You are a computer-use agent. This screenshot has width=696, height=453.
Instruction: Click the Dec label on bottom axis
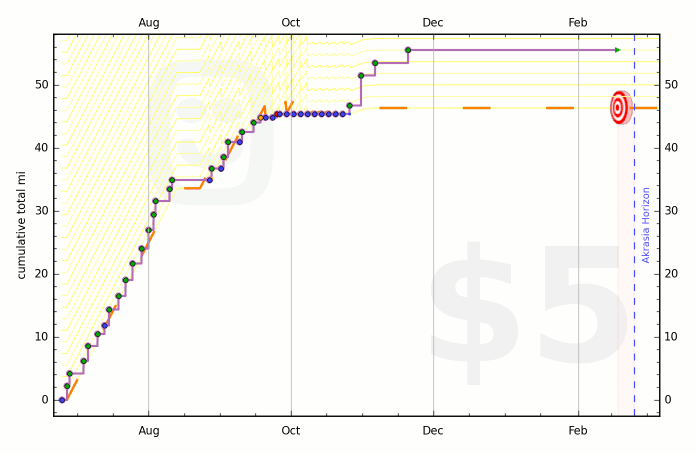pyautogui.click(x=433, y=431)
